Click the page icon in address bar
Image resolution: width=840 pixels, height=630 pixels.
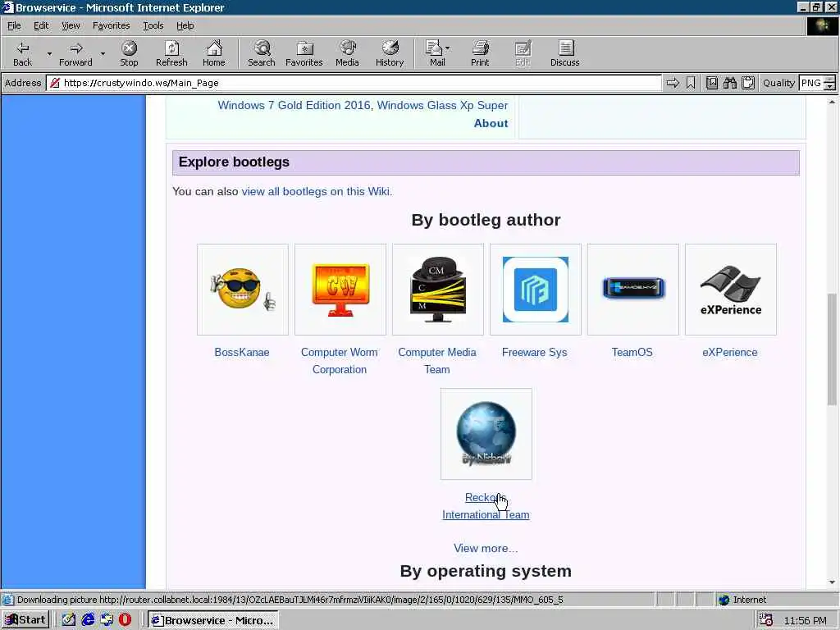55,83
